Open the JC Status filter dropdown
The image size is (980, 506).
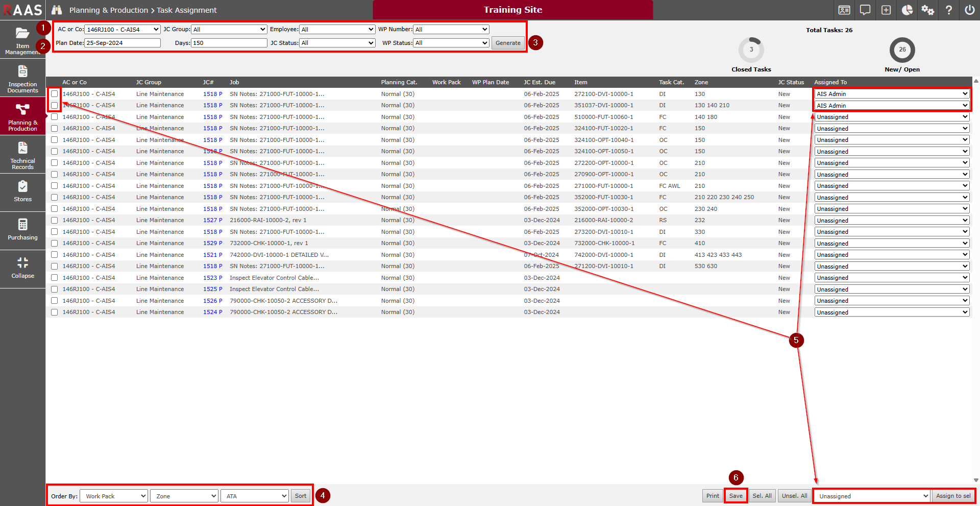pyautogui.click(x=337, y=43)
